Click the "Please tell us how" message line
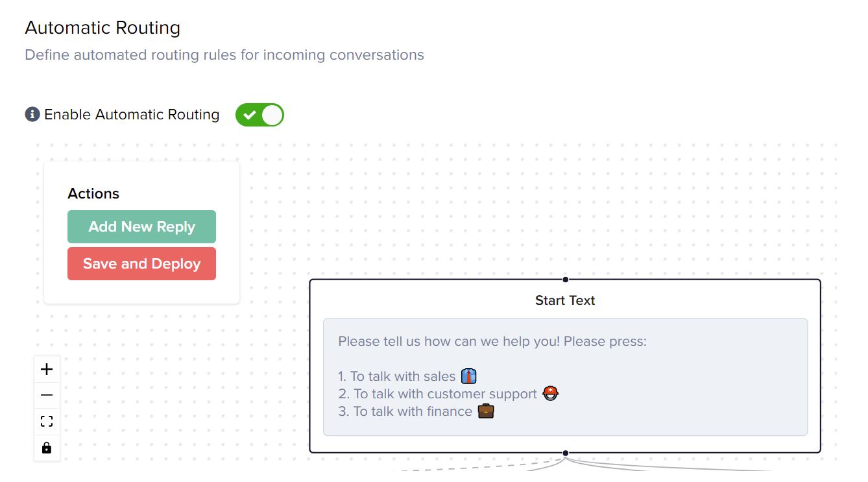This screenshot has width=868, height=482. 492,341
